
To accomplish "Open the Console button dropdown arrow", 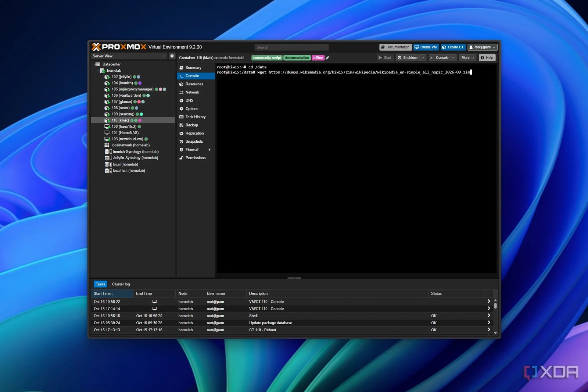I will [x=453, y=58].
